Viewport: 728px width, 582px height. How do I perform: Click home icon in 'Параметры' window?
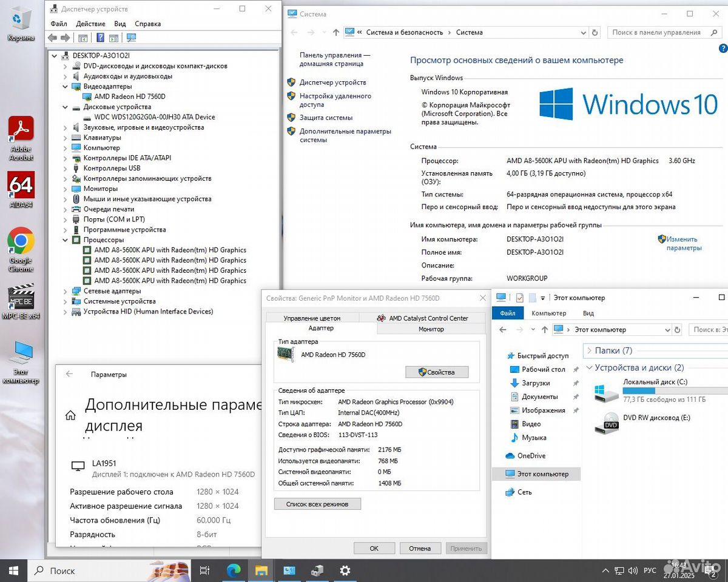(x=70, y=415)
